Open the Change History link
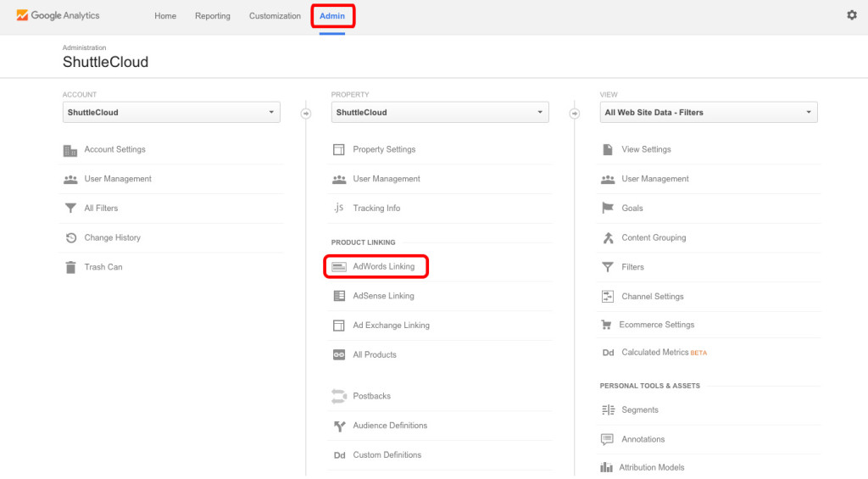The image size is (868, 479). point(113,237)
